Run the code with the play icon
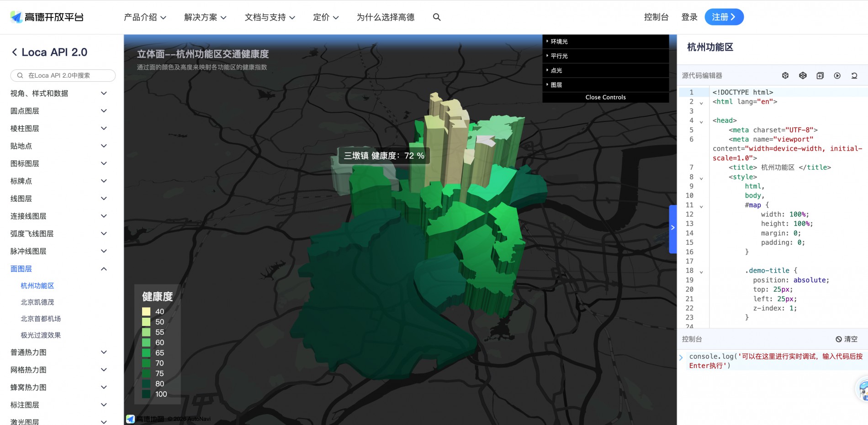 tap(837, 76)
